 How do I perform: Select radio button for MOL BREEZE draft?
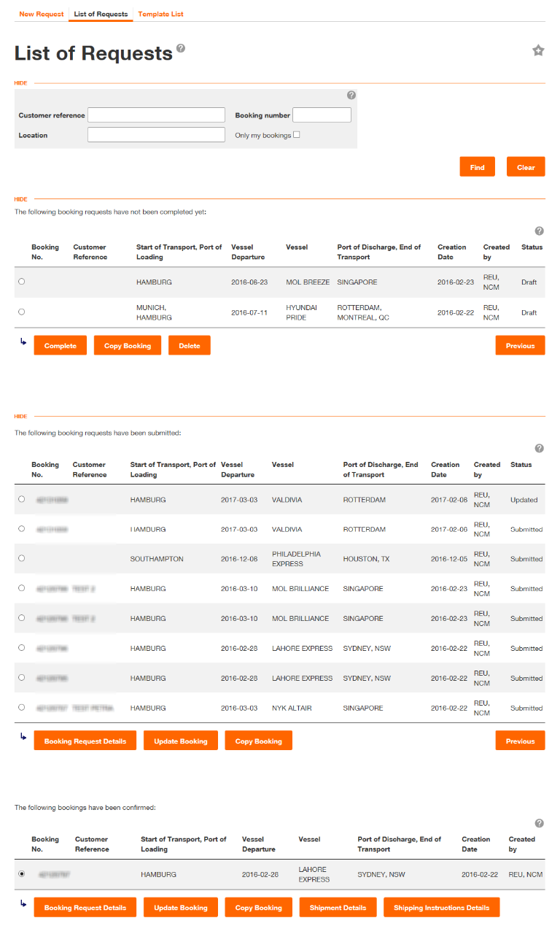pos(21,282)
